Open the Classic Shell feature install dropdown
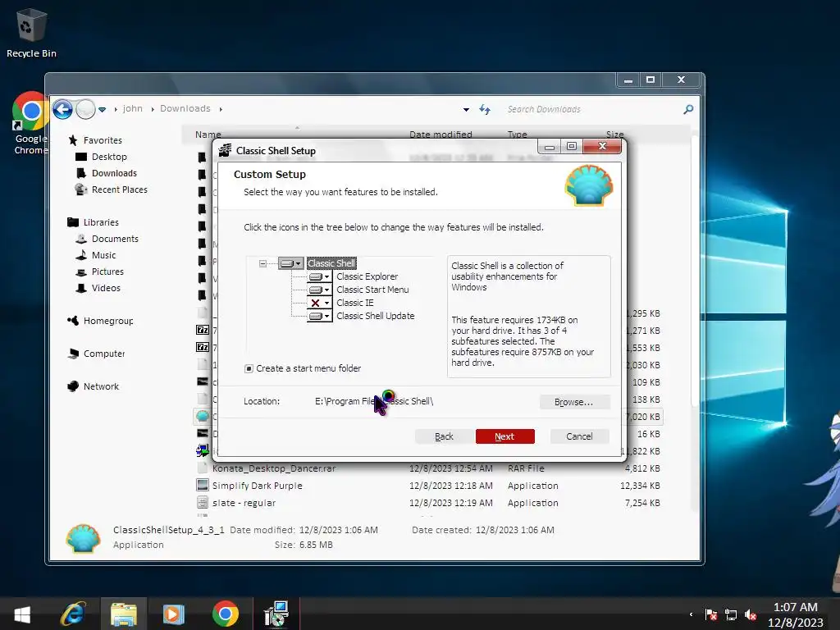This screenshot has width=840, height=630. 291,263
